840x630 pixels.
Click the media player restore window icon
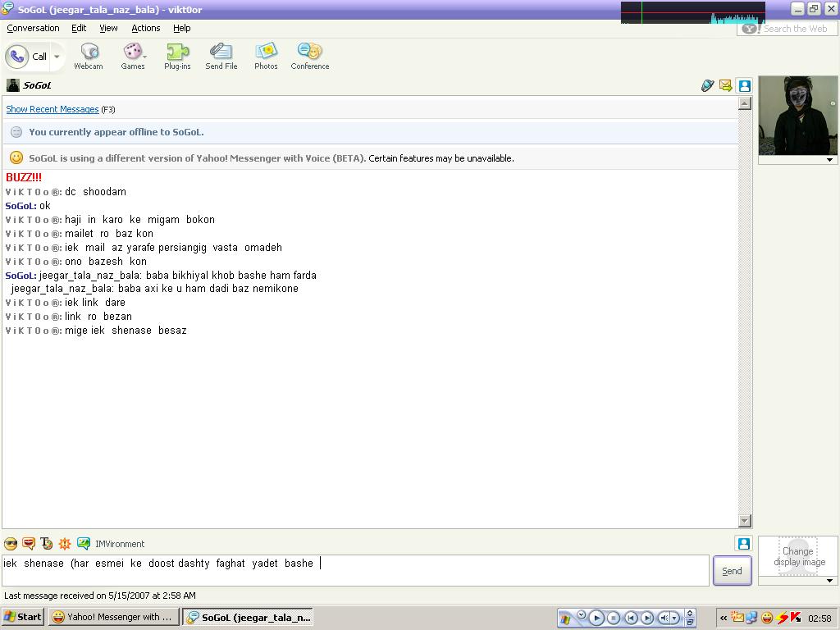click(x=691, y=622)
